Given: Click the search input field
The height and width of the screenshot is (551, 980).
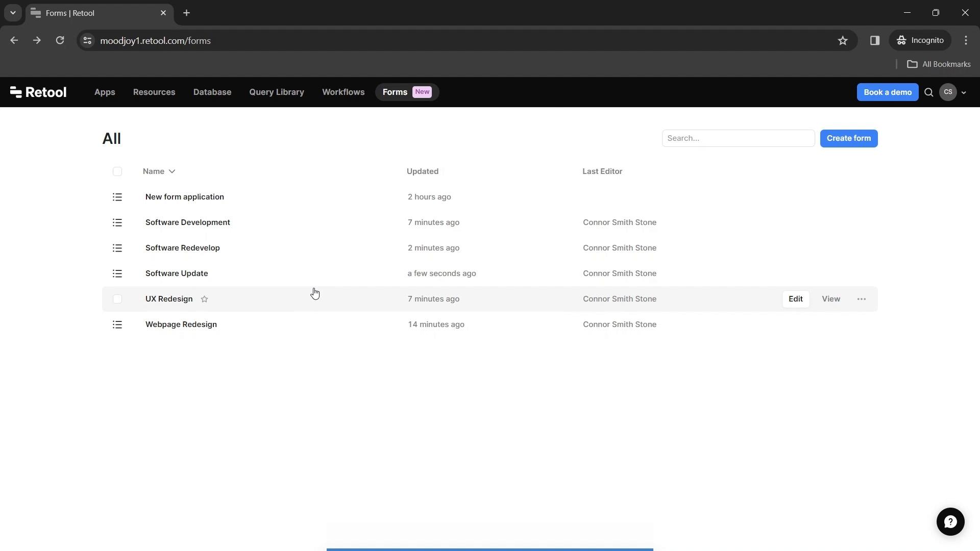Looking at the screenshot, I should [739, 139].
